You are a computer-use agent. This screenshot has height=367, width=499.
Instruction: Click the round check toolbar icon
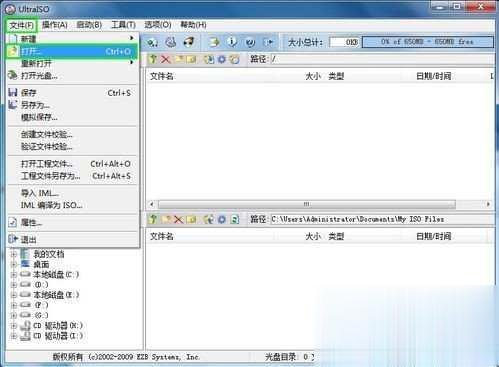point(250,42)
